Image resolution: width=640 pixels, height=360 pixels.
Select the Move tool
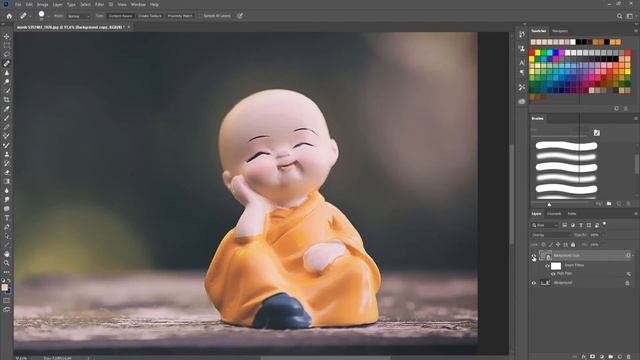[7, 36]
